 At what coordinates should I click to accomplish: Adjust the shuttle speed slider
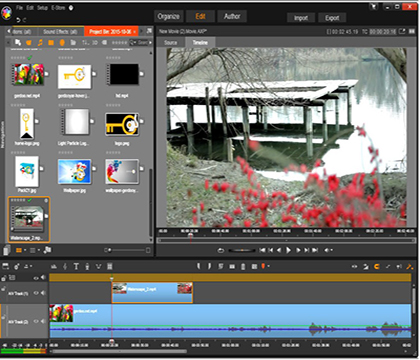coord(242,250)
